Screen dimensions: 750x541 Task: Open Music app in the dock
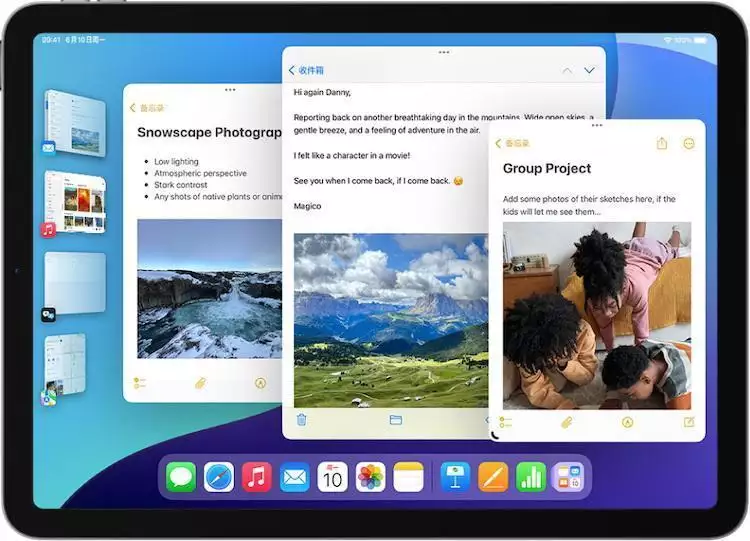pyautogui.click(x=257, y=477)
